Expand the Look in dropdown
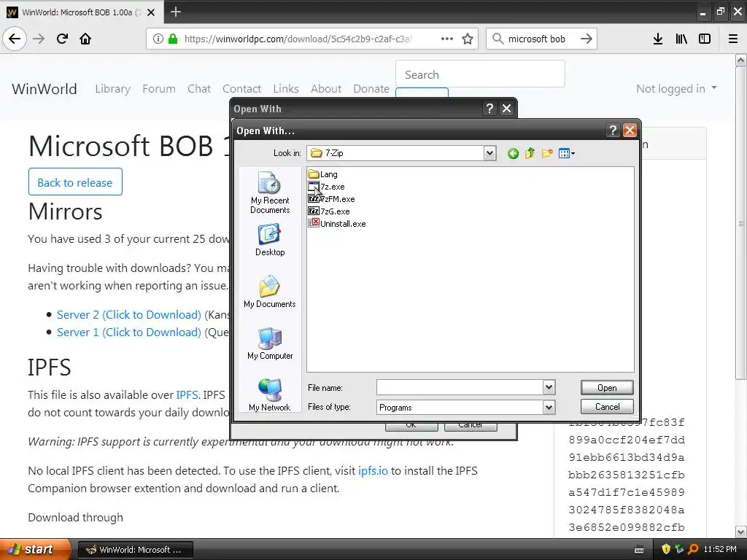 [x=489, y=153]
